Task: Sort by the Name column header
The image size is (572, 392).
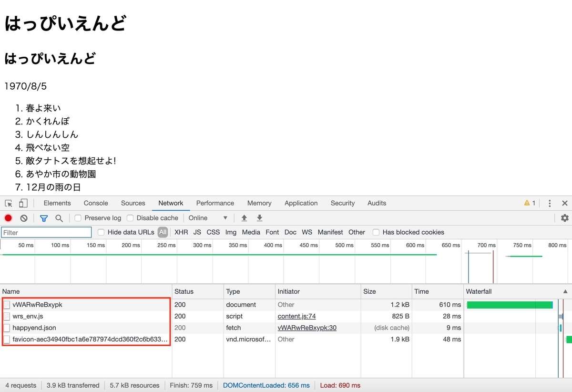Action: tap(86, 291)
